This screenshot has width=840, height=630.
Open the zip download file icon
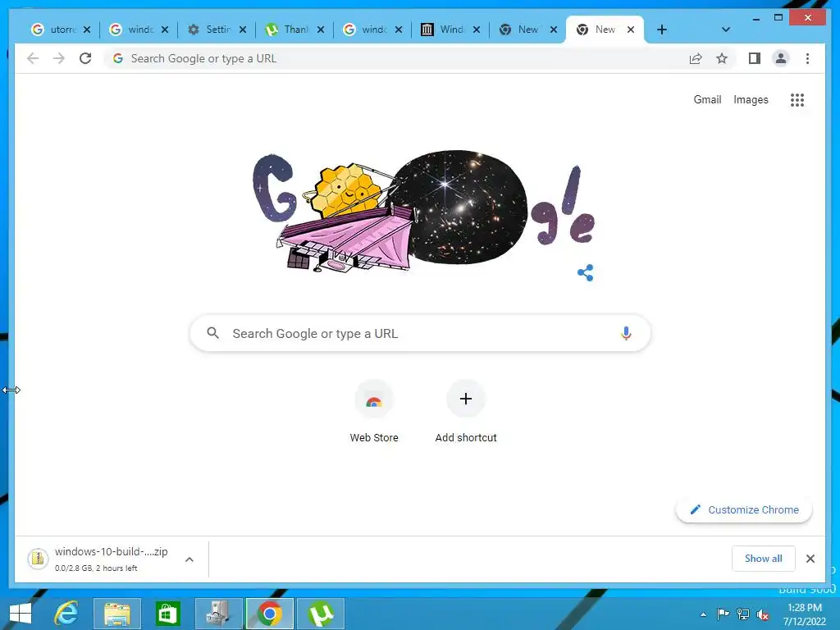pyautogui.click(x=38, y=559)
